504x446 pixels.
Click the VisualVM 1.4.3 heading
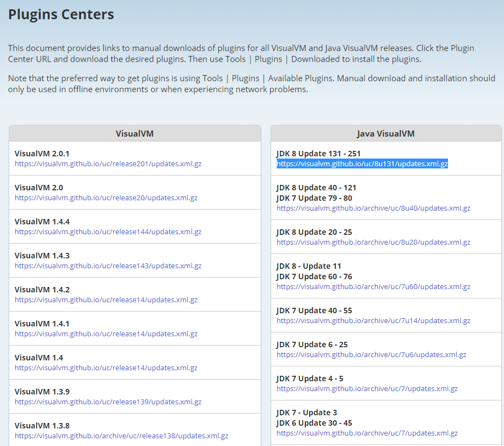point(42,256)
